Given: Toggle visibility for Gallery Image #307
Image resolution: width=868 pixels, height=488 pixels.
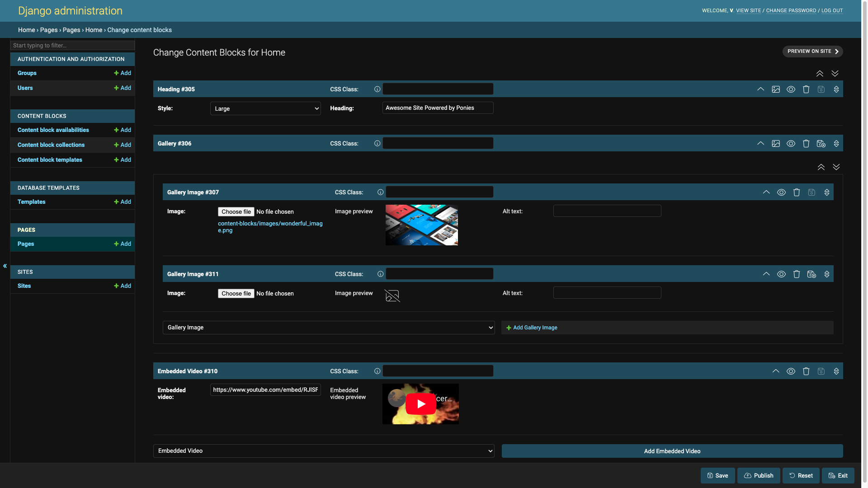Looking at the screenshot, I should tap(781, 192).
